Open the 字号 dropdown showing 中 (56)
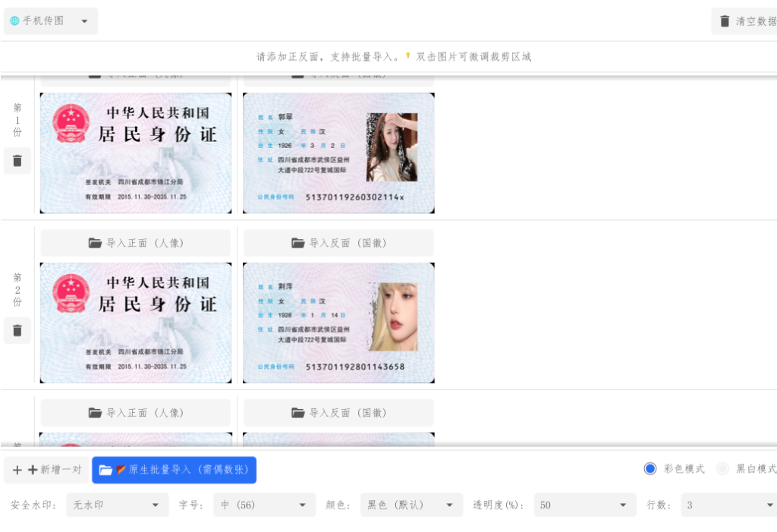777x532 pixels. (265, 505)
